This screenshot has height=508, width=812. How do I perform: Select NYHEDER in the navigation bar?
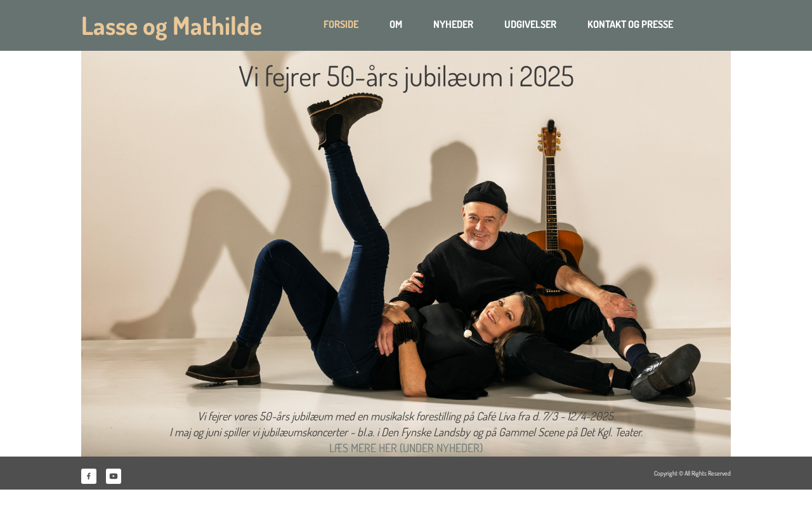point(453,25)
